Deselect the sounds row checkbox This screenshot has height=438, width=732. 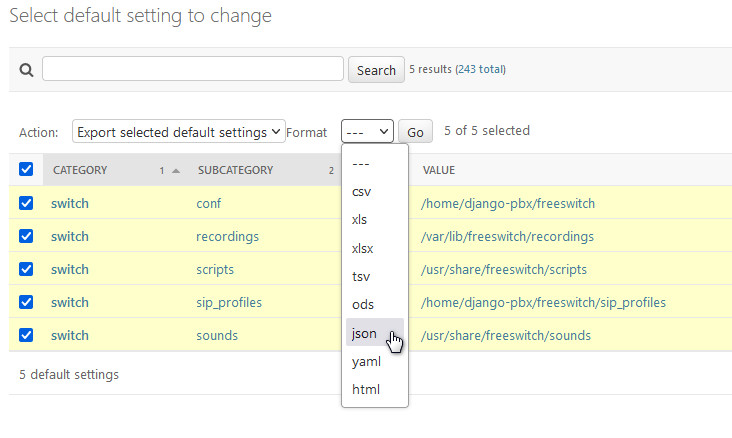click(x=26, y=335)
